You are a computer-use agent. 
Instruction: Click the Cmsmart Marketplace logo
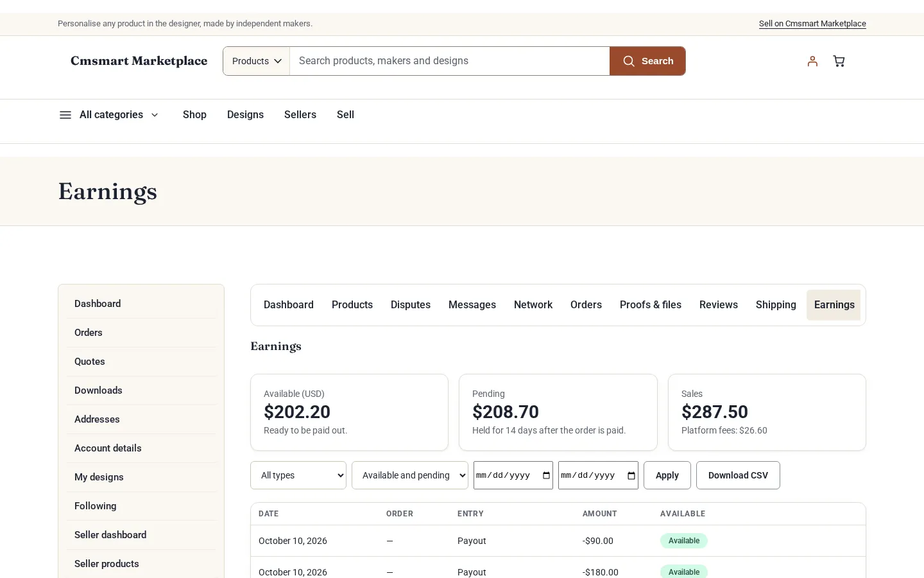(x=139, y=61)
